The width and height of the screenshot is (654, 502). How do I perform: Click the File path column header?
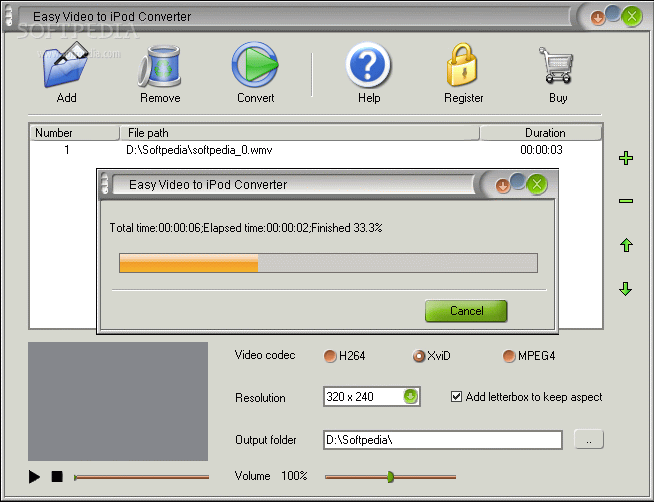(x=299, y=133)
